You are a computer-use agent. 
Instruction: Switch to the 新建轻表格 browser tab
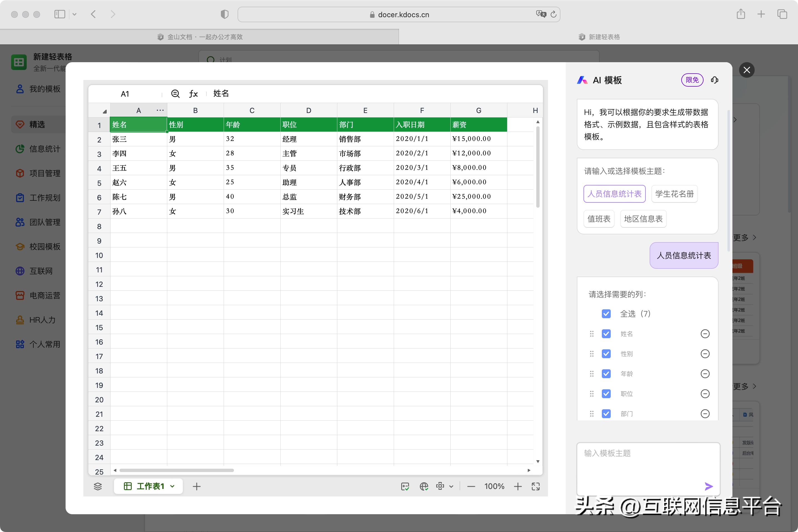[604, 37]
